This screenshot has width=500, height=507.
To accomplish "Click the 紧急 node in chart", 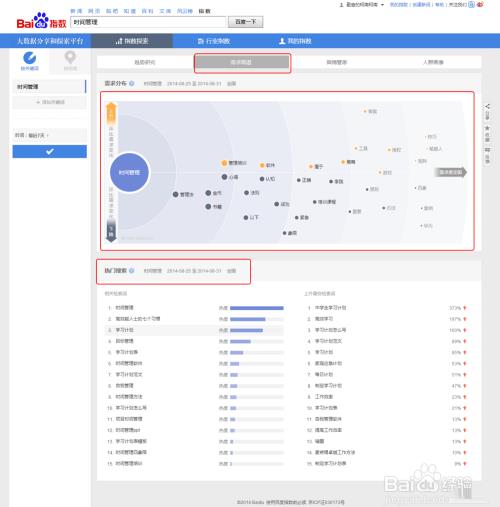I will point(297,218).
